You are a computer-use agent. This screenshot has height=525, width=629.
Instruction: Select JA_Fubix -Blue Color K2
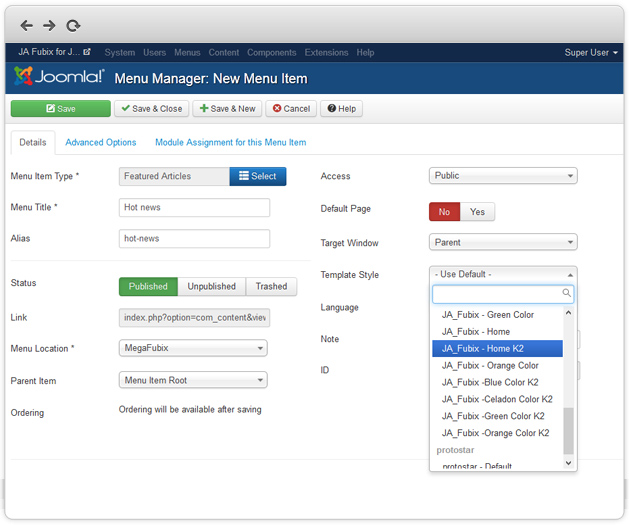point(497,382)
